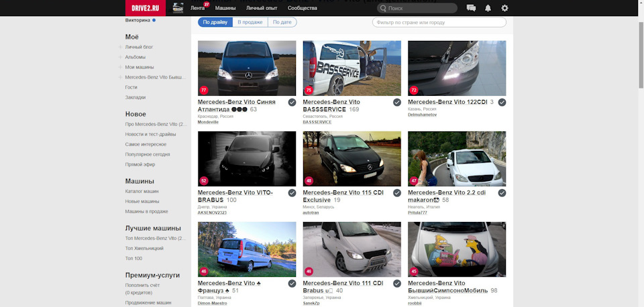The height and width of the screenshot is (307, 644).
Task: Click the Поиск search field
Action: [x=417, y=8]
